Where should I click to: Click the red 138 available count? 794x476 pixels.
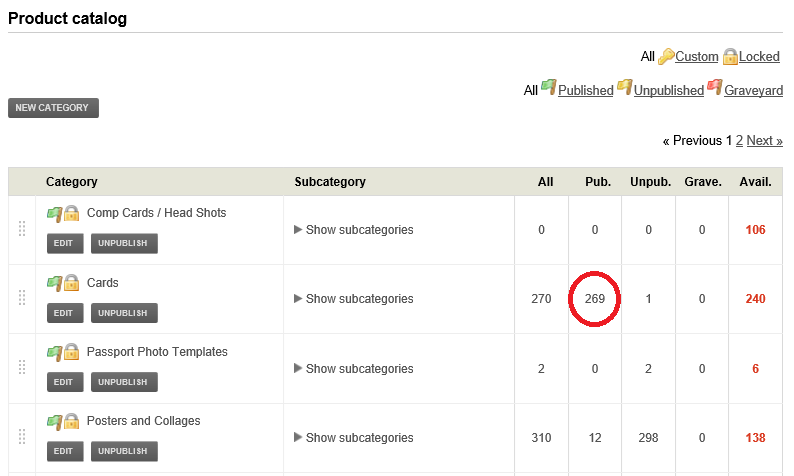coord(756,438)
